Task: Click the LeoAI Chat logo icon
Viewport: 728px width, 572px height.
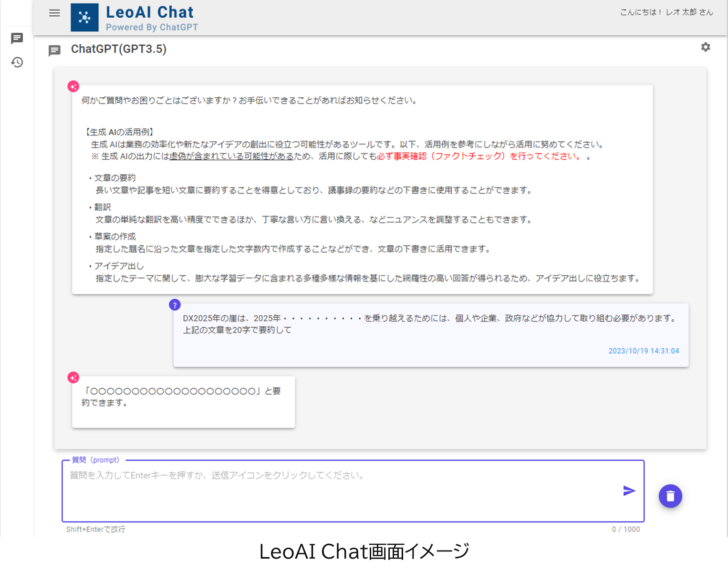Action: coord(84,18)
